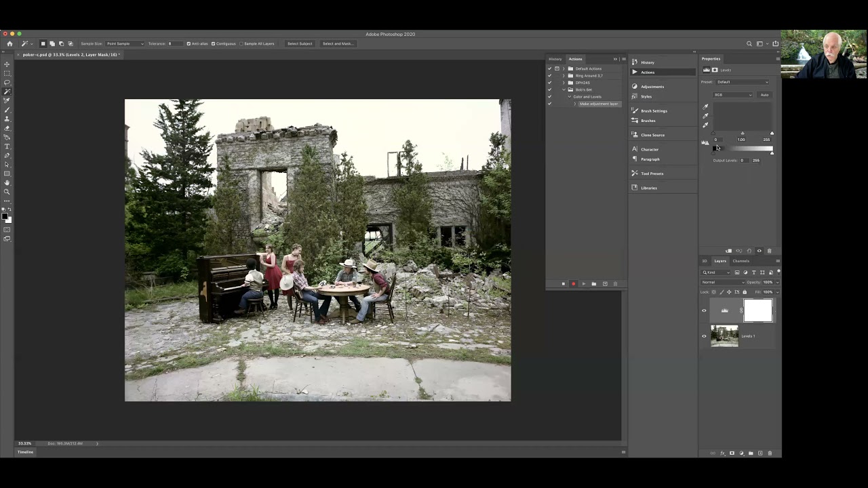
Task: Disable the Anti-alias checkbox
Action: [189, 43]
